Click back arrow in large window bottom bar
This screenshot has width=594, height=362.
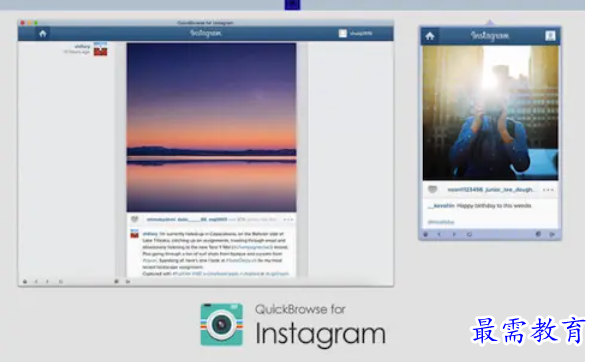tap(36, 281)
